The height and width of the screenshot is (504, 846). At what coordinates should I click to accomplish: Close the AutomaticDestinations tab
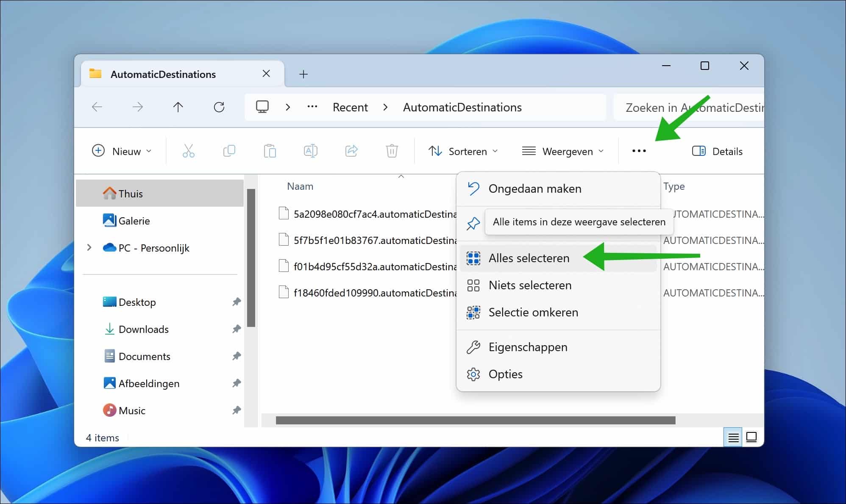pyautogui.click(x=266, y=74)
